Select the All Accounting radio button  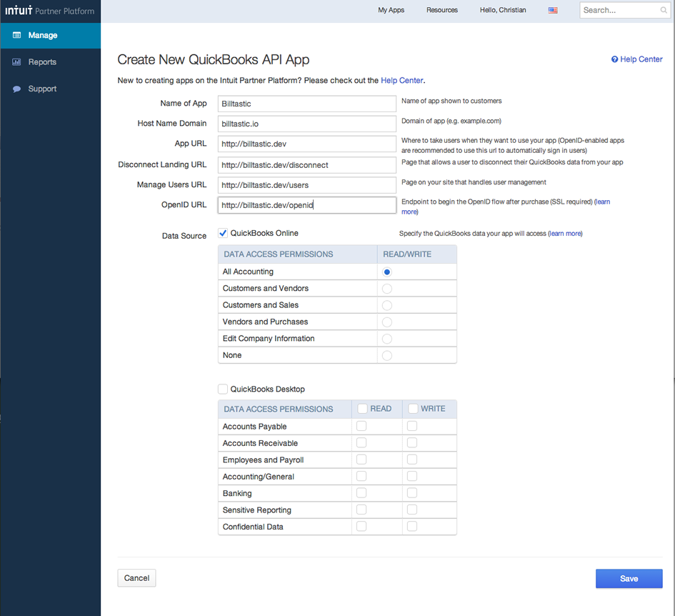click(387, 272)
